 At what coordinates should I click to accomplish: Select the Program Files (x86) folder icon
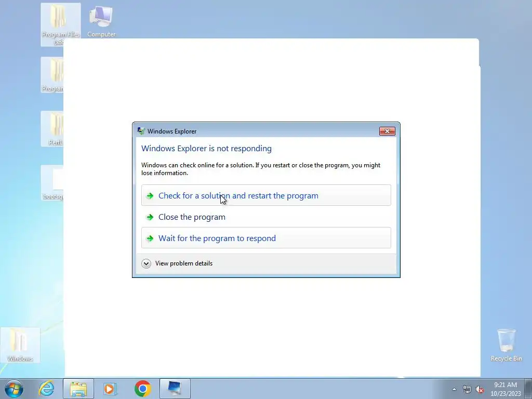[x=60, y=24]
